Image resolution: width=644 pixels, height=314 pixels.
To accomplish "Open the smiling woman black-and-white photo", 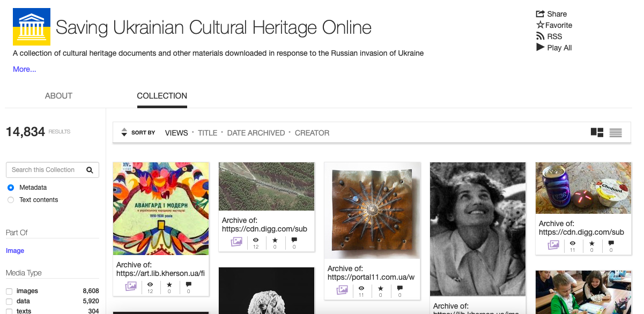I will tap(478, 229).
